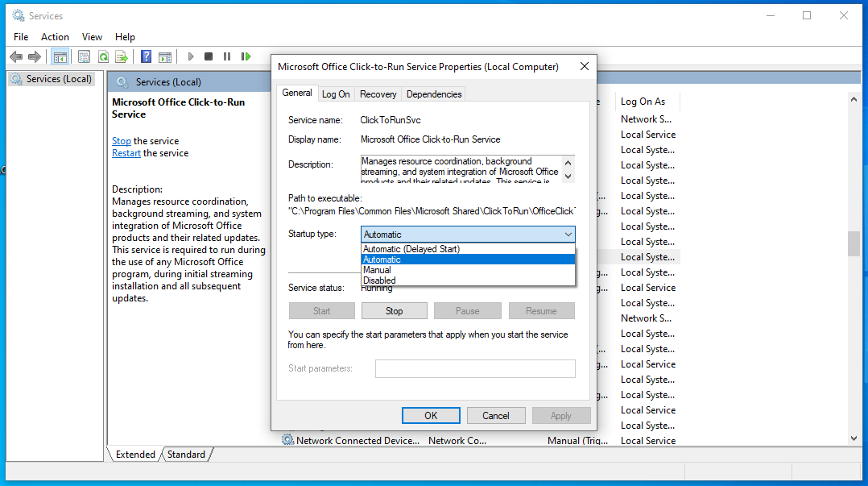Click the services list scrollbar thumb
868x486 pixels.
[854, 244]
